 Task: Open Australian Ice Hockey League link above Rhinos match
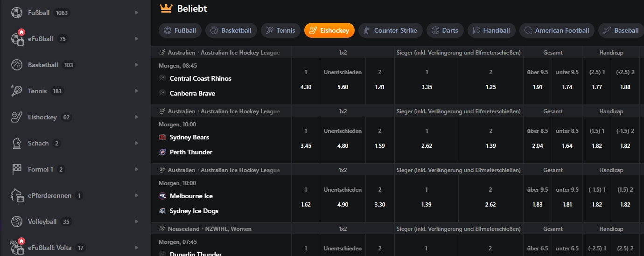tap(240, 53)
